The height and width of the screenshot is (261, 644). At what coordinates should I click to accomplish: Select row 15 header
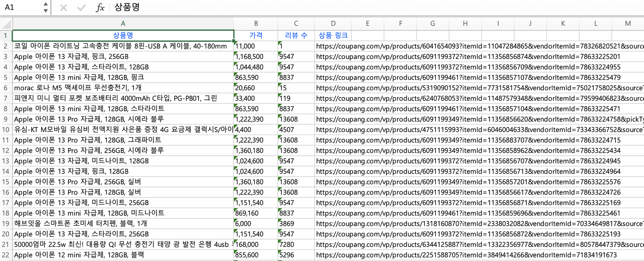(x=6, y=182)
